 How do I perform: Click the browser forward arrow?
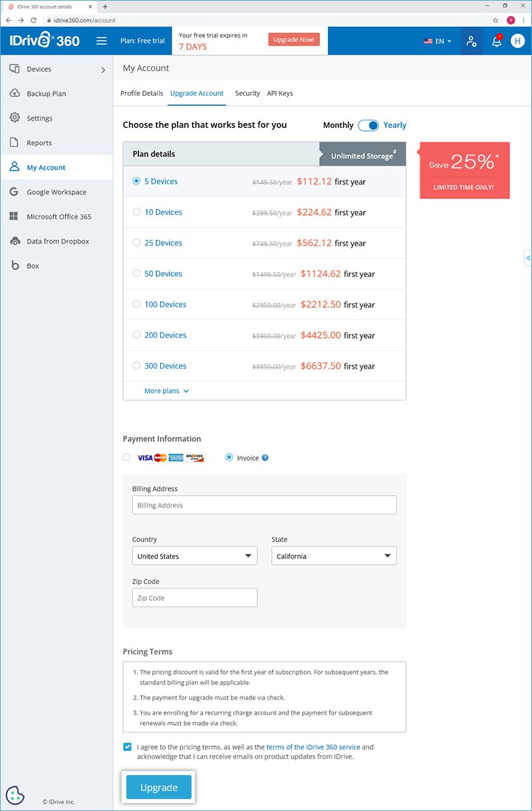click(21, 21)
